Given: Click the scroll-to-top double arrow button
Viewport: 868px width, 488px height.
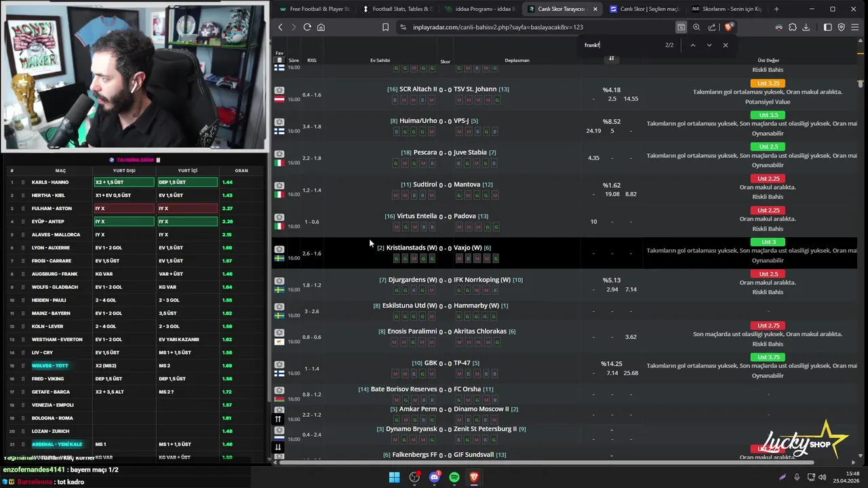Looking at the screenshot, I should (x=278, y=419).
